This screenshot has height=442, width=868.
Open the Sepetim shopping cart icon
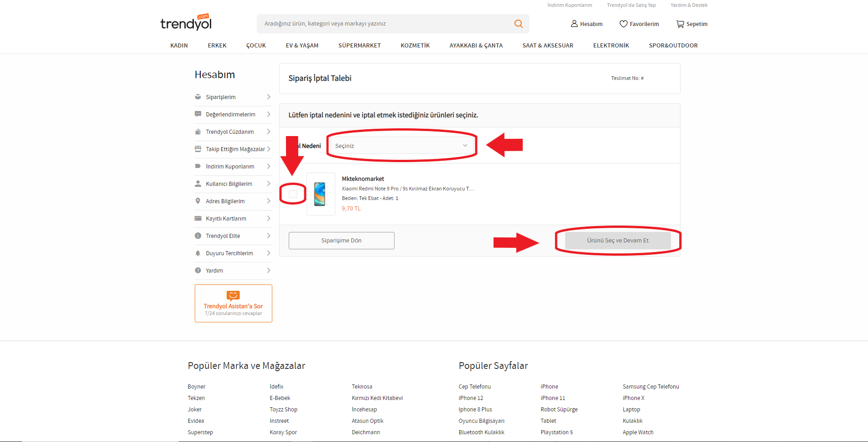(x=680, y=24)
